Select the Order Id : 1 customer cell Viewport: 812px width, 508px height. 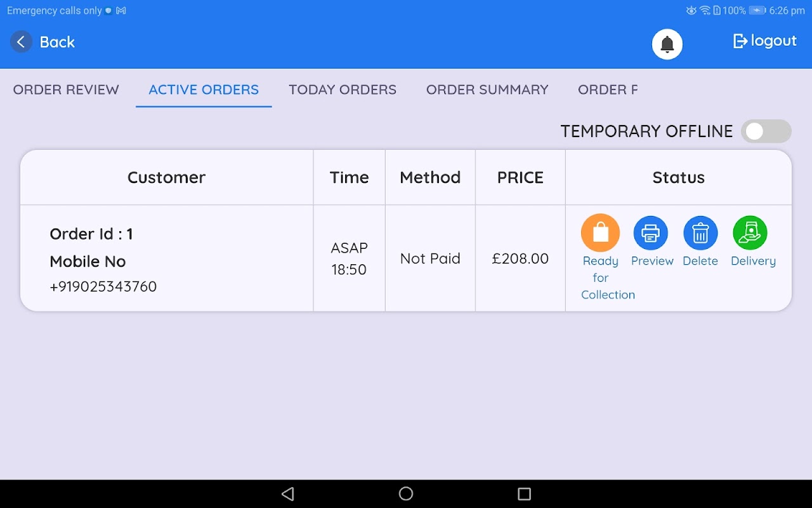91,234
